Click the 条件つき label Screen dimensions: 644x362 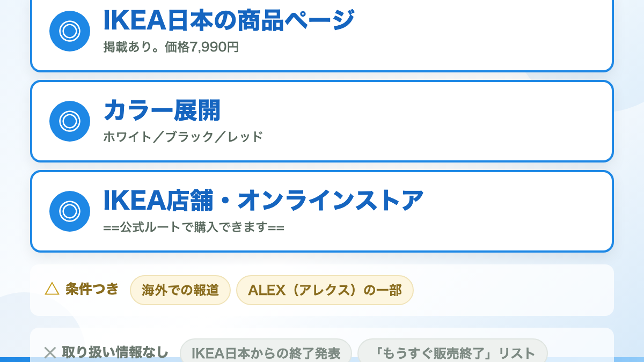(92, 289)
